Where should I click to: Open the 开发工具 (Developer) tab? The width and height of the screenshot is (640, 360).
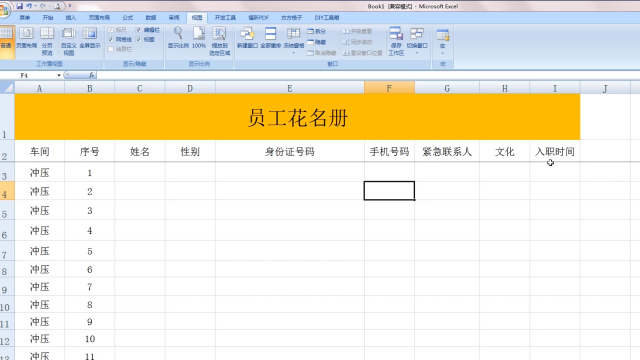tap(225, 18)
